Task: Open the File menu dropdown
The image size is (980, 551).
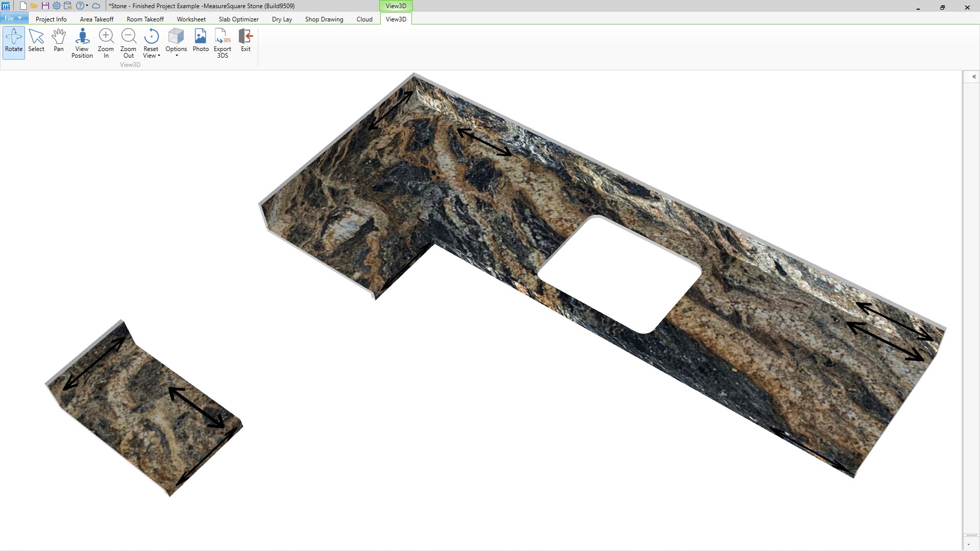Action: pos(14,18)
